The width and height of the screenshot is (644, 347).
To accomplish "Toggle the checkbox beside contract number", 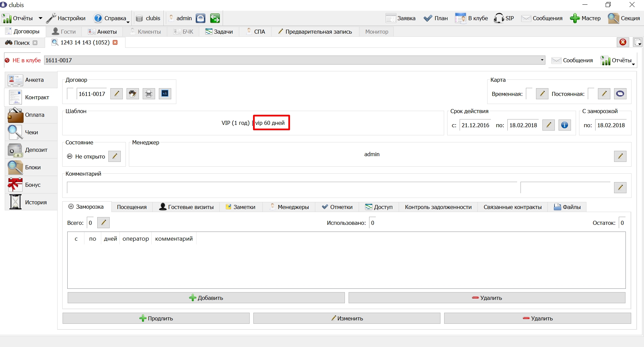I will click(70, 94).
